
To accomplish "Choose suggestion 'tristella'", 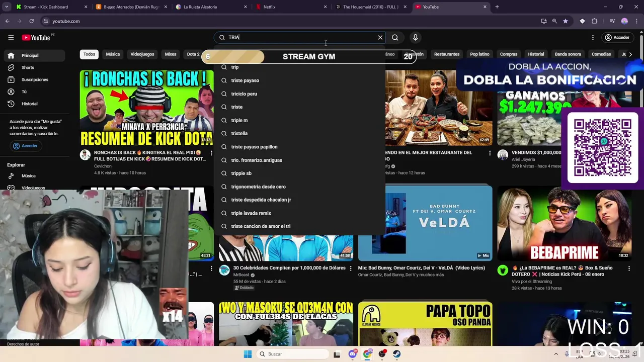I will 300,133.
